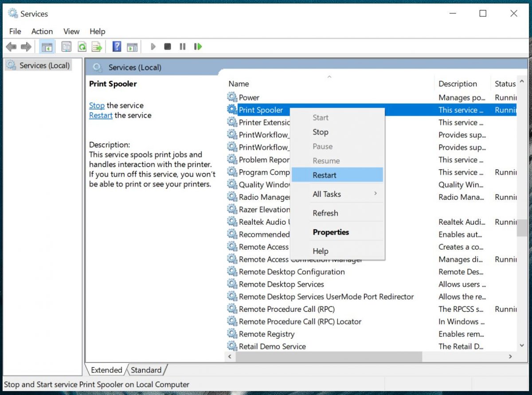Open the Action menu
This screenshot has height=395, width=532.
tap(42, 31)
